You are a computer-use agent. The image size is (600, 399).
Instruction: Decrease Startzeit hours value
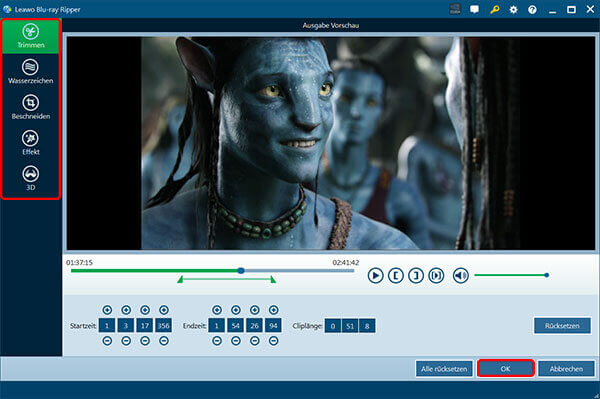point(107,341)
